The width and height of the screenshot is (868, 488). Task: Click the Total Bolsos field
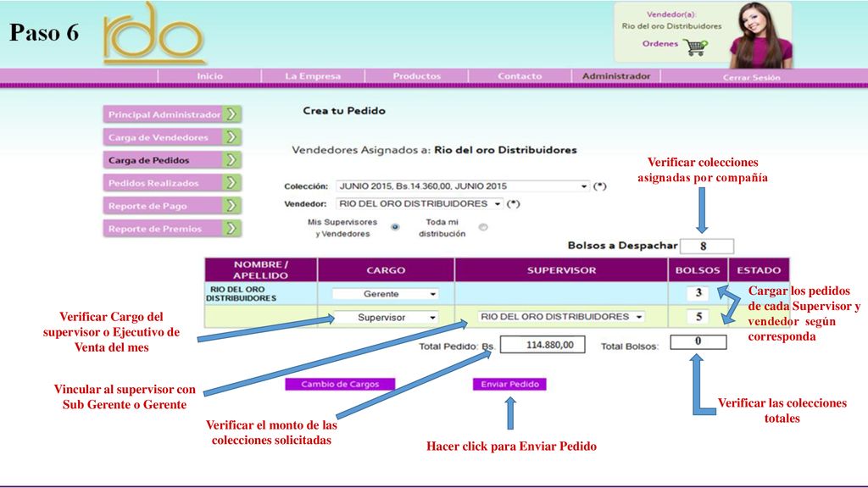[698, 342]
